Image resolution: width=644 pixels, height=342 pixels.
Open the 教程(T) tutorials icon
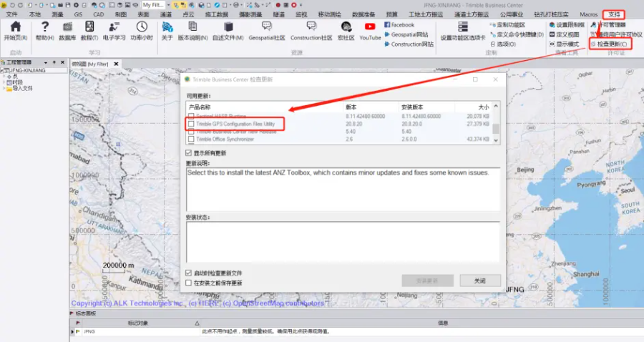tap(89, 27)
